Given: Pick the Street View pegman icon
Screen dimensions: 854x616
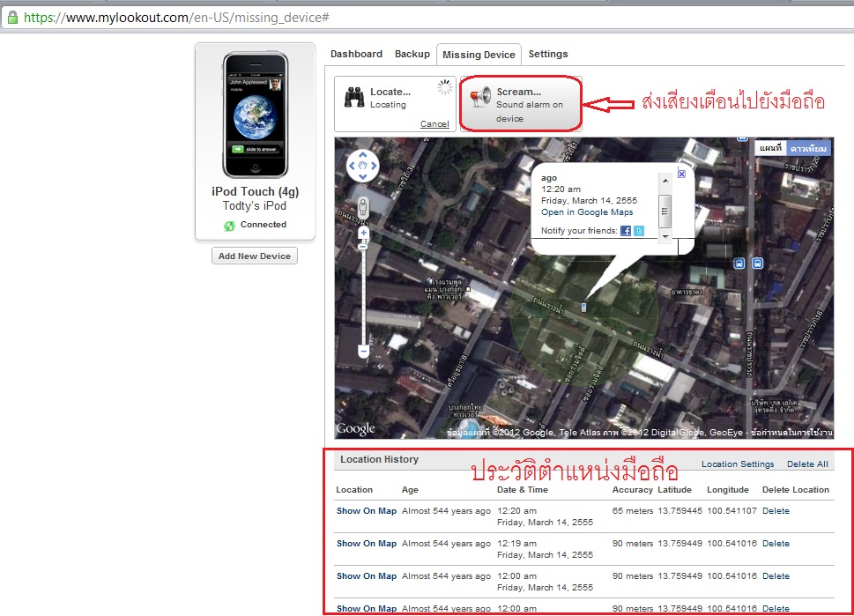Looking at the screenshot, I should 362,208.
